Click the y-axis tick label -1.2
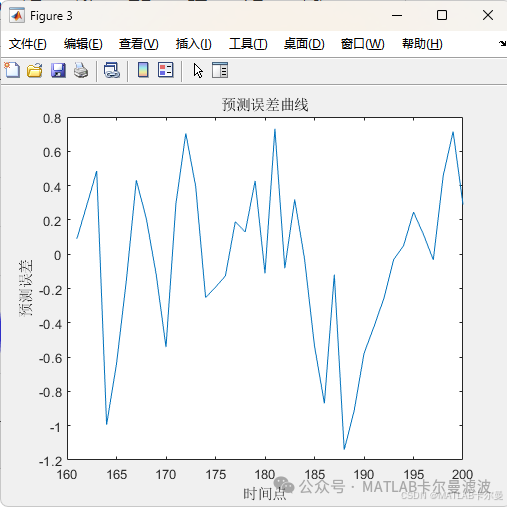Viewport: 507px width, 507px height. pyautogui.click(x=51, y=462)
